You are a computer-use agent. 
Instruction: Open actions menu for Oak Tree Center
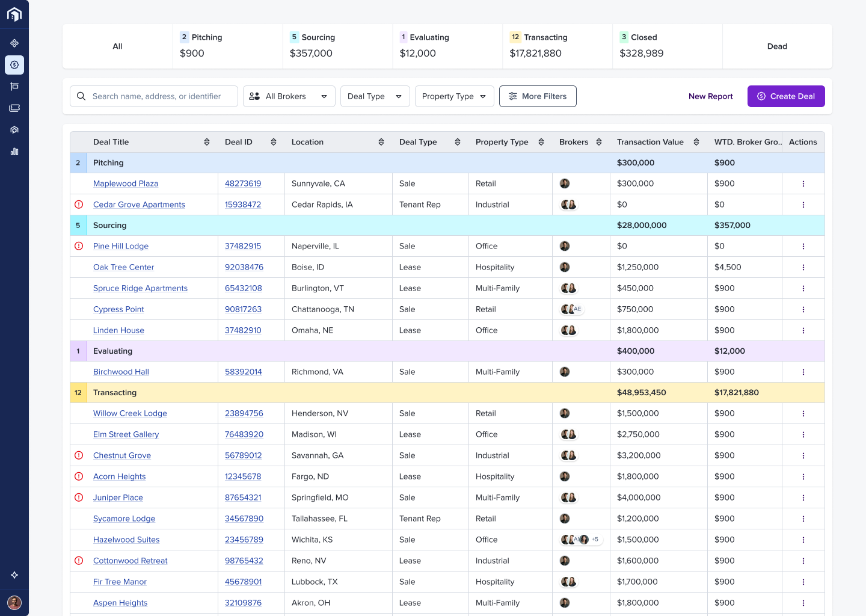803,267
